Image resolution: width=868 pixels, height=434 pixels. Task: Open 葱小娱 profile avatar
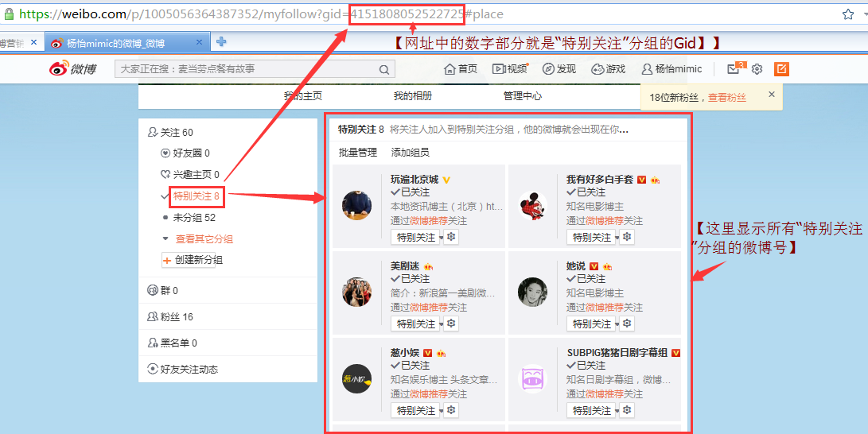pos(356,378)
